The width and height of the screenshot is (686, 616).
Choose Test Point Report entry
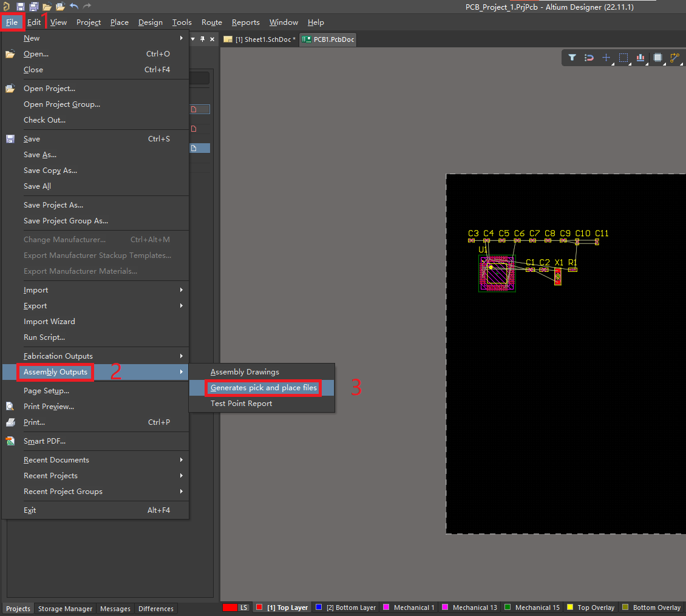pyautogui.click(x=262, y=404)
